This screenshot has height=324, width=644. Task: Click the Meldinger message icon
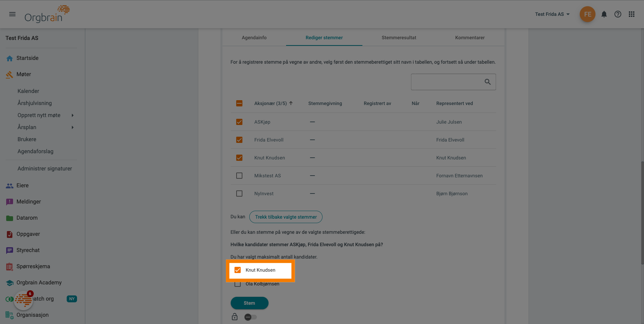[x=10, y=202]
